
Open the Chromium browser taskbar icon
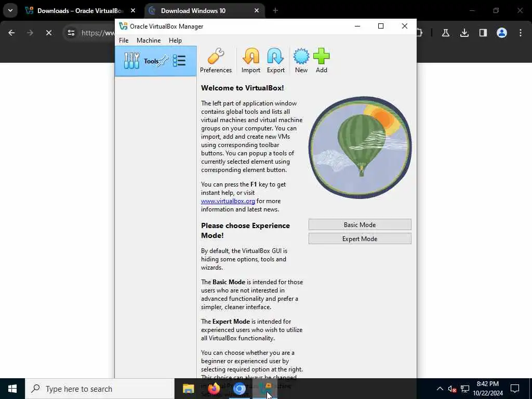239,389
